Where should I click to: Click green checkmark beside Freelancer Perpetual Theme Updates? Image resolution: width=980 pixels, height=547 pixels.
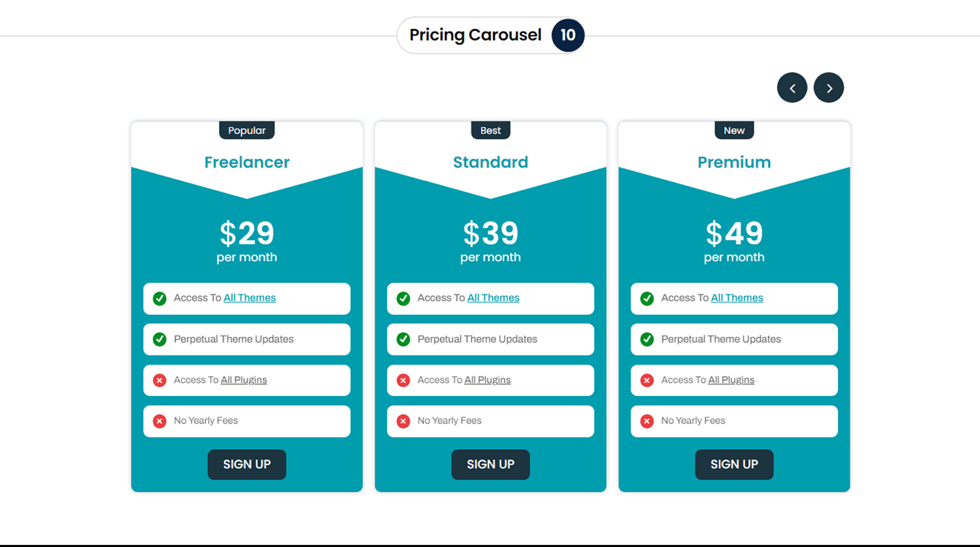pos(159,339)
